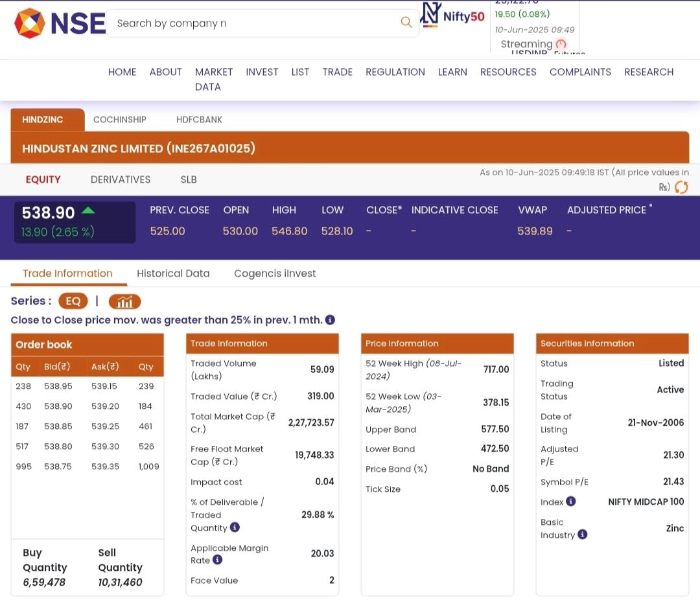The width and height of the screenshot is (700, 611).
Task: Click info icon beside Applicable Margin Rate
Action: click(x=217, y=560)
